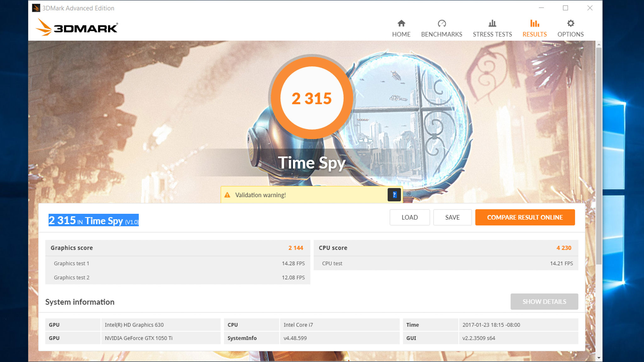Select the RESULTS tab
The image size is (644, 362).
[x=535, y=28]
